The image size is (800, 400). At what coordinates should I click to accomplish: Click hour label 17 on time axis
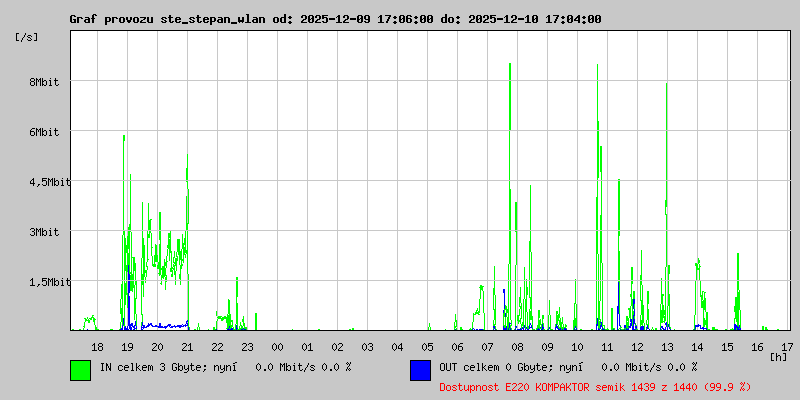coord(787,347)
